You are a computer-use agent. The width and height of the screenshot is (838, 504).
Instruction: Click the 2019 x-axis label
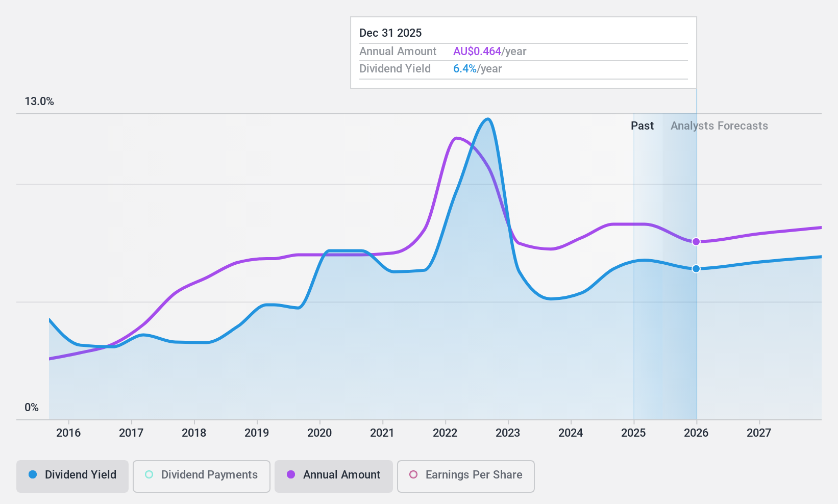pos(257,433)
